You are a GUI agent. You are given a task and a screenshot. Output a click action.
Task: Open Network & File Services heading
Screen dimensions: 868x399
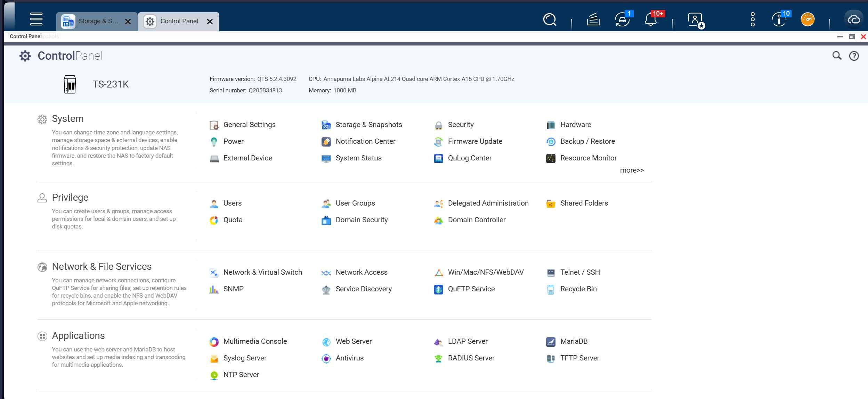tap(102, 266)
